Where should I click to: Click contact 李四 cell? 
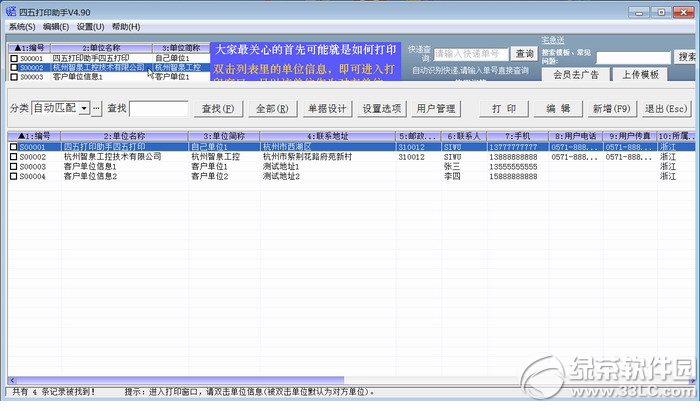(452, 176)
